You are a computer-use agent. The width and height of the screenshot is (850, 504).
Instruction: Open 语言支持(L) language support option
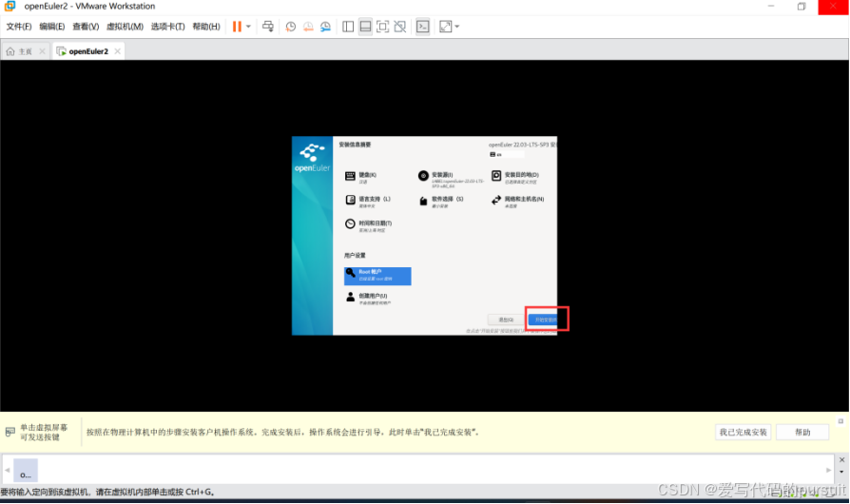(x=368, y=201)
